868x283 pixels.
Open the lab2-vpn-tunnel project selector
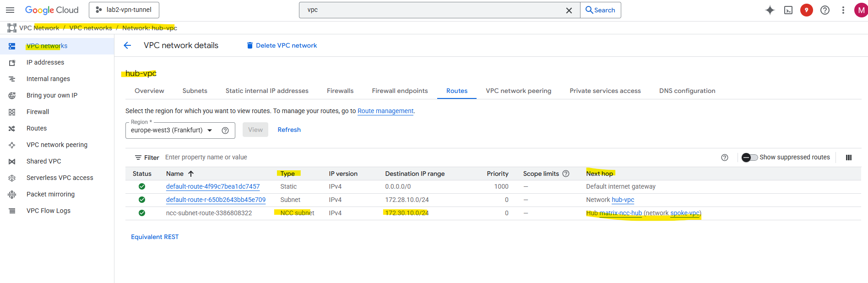tap(124, 10)
